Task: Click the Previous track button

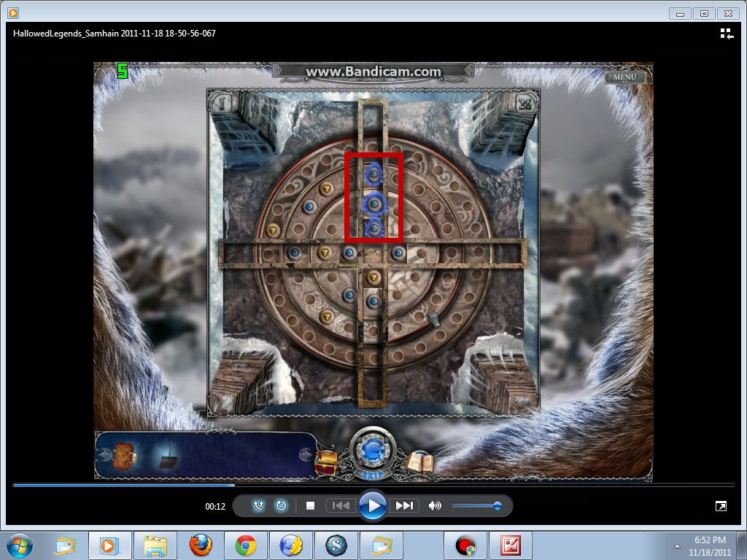Action: pyautogui.click(x=341, y=506)
